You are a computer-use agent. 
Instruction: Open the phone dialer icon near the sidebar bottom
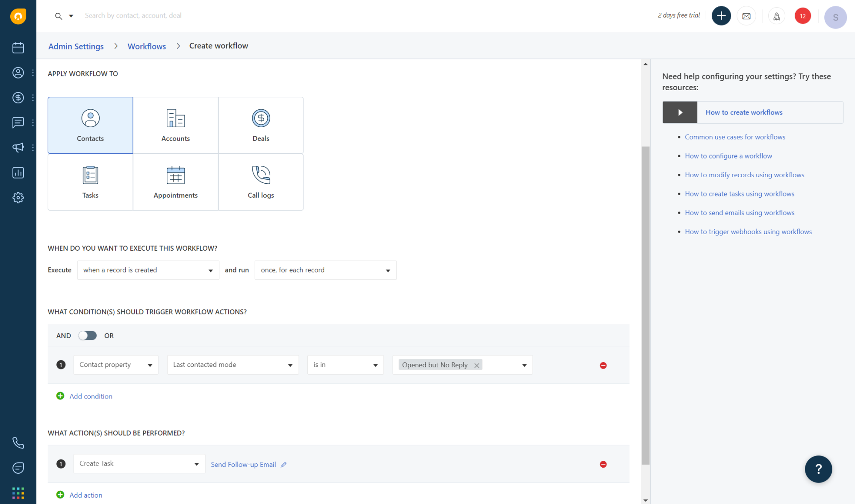tap(18, 443)
